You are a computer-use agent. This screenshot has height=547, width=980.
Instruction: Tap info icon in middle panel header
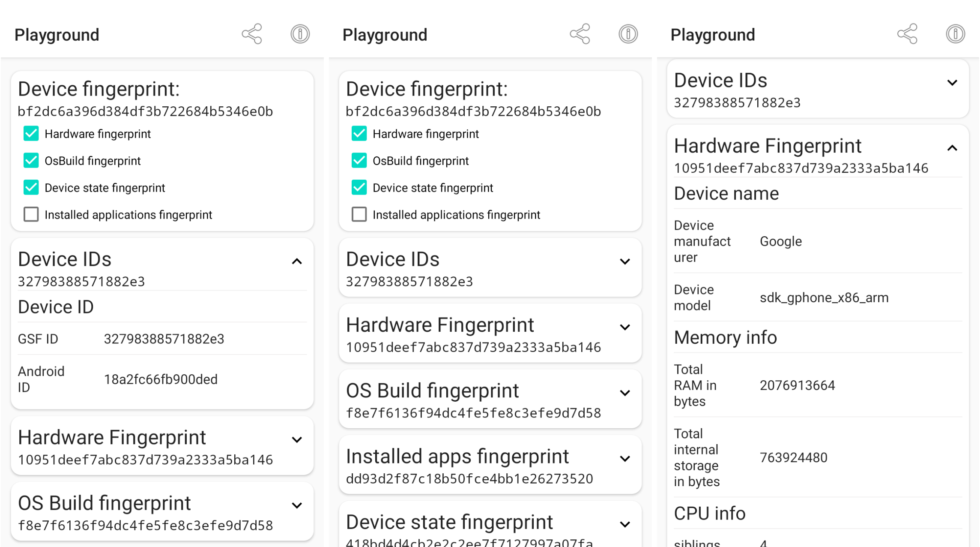coord(628,34)
